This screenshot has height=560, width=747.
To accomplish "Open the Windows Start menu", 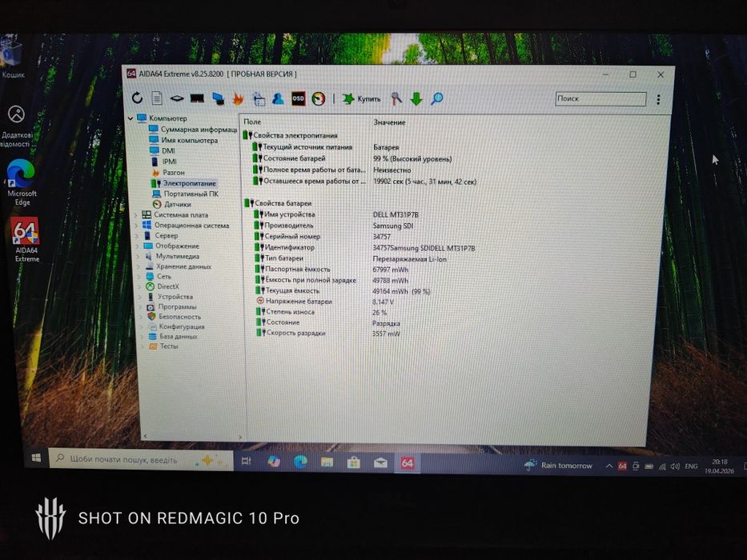I will 36,458.
